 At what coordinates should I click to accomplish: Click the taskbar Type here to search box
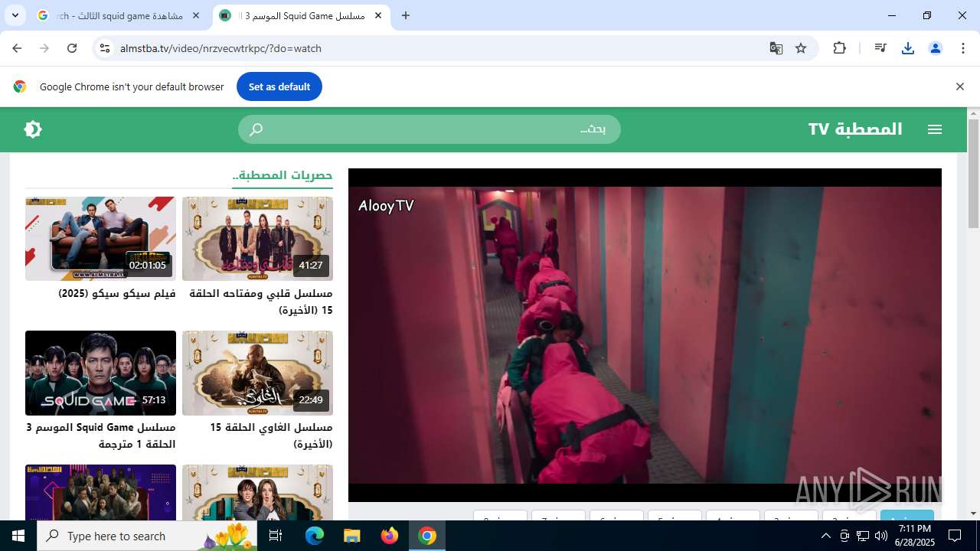point(148,536)
